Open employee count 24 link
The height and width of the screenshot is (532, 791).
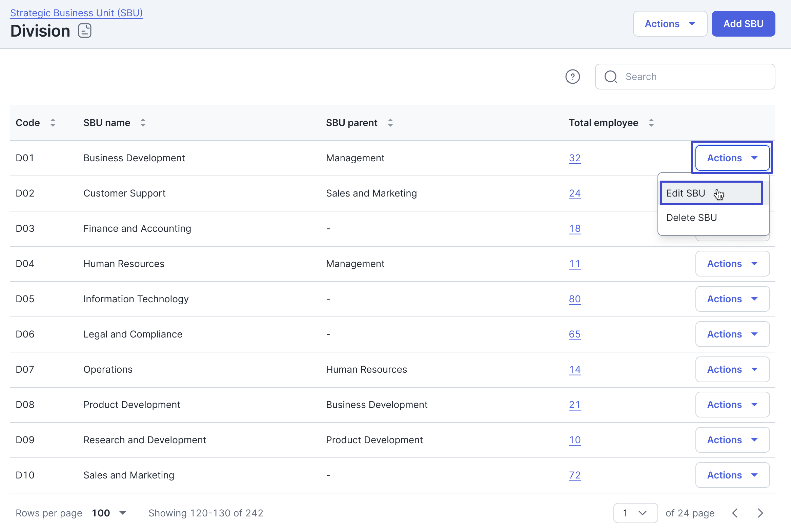[x=574, y=193]
